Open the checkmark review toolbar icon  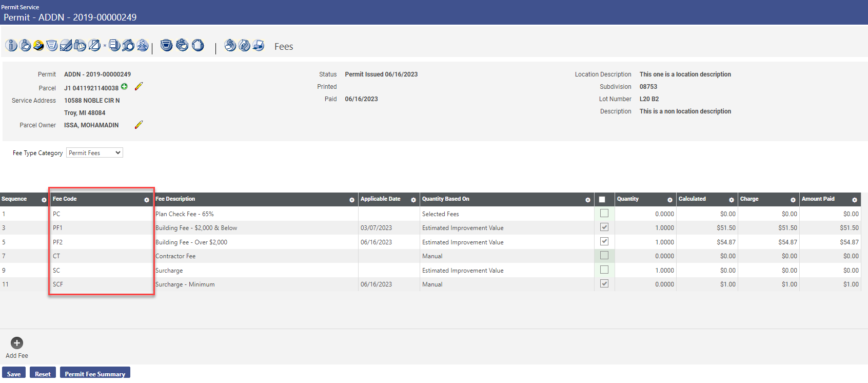pos(66,45)
